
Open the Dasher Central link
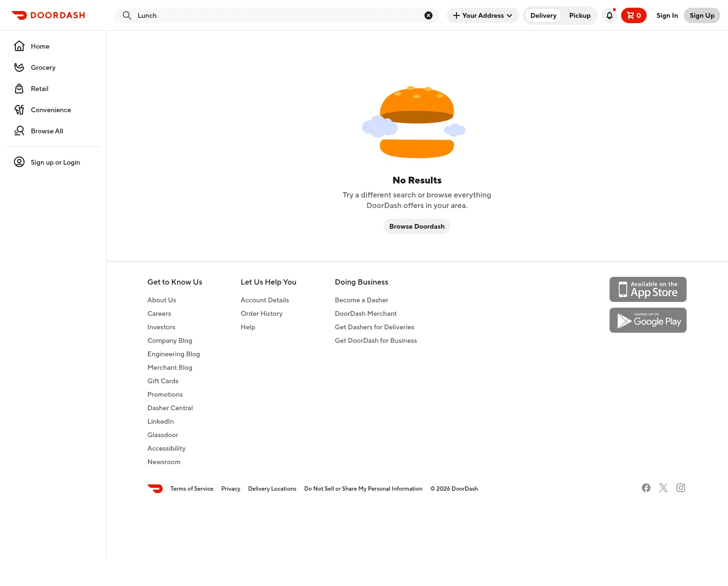(x=170, y=408)
